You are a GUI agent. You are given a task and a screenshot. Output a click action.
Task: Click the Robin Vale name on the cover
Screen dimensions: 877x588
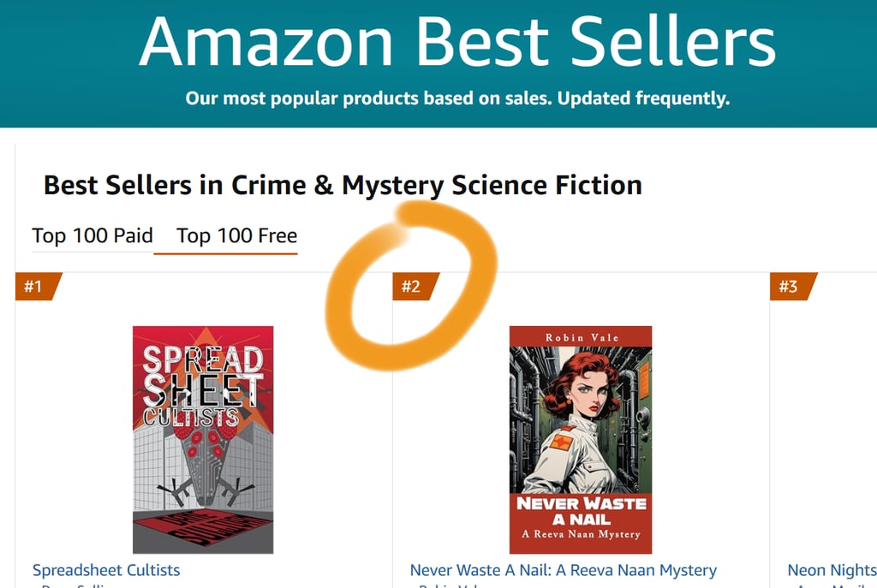(x=580, y=337)
